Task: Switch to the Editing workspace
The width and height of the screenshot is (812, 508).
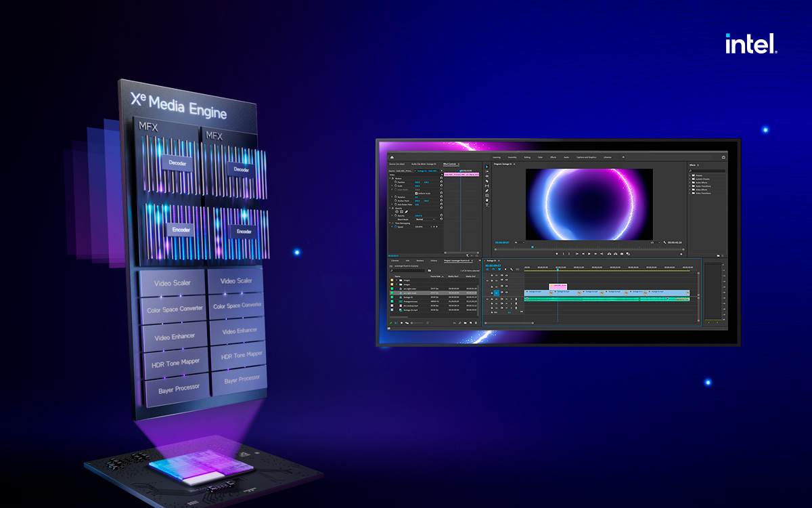Action: pyautogui.click(x=527, y=157)
